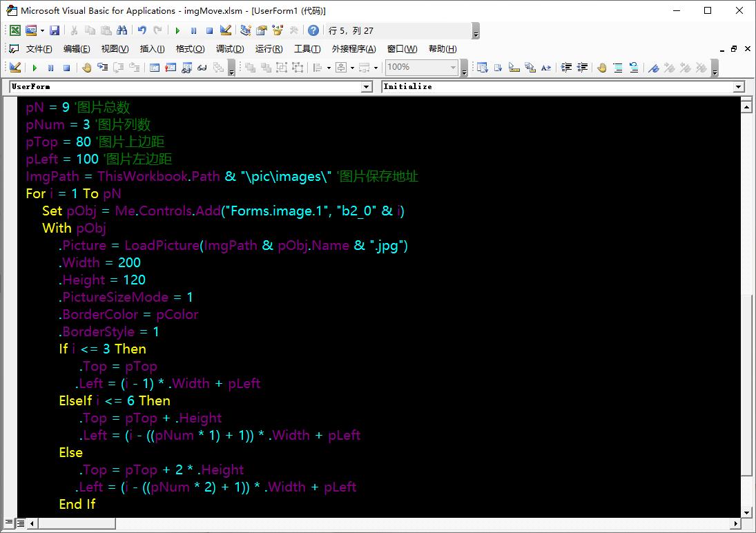Open the Insert UserForm dropdown arrow
The height and width of the screenshot is (533, 756).
point(42,30)
